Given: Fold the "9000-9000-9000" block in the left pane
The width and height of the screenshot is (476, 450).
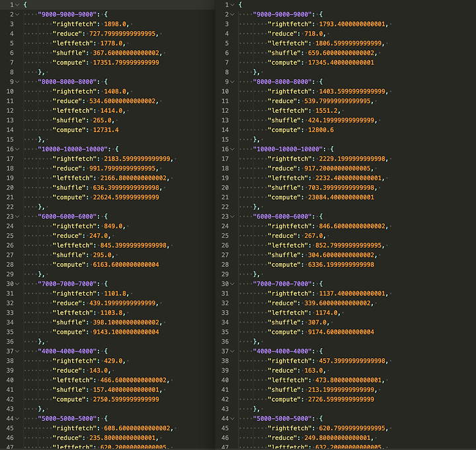Looking at the screenshot, I should point(17,15).
